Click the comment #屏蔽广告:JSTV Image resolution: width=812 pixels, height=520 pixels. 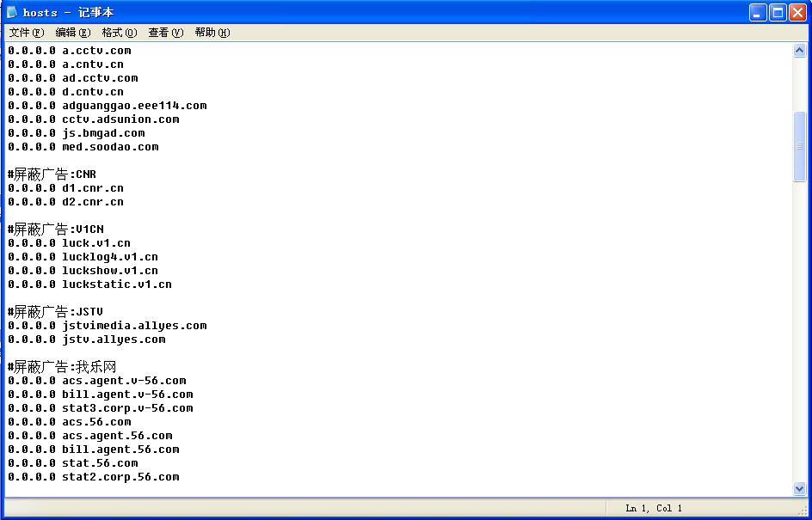pos(55,311)
